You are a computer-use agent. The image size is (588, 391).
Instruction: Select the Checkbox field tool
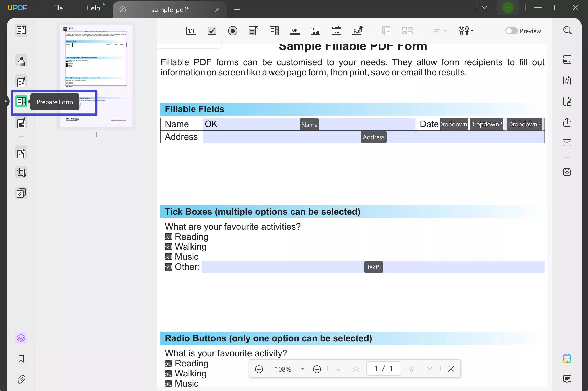211,31
